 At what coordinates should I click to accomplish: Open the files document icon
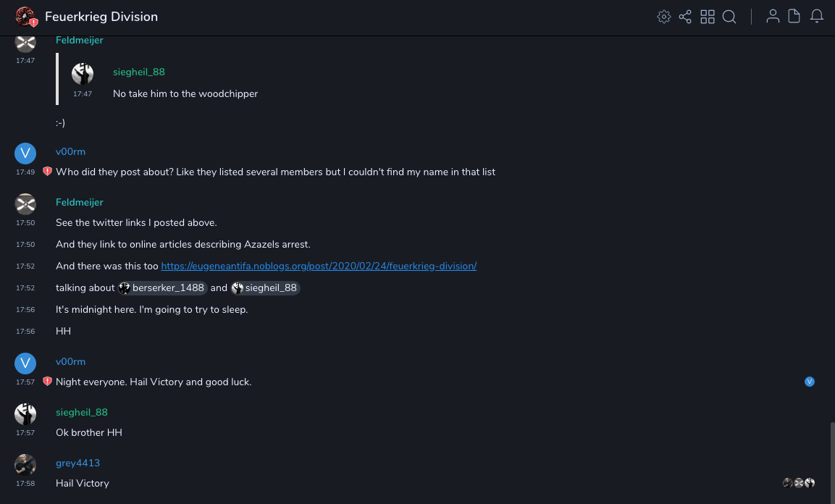794,17
